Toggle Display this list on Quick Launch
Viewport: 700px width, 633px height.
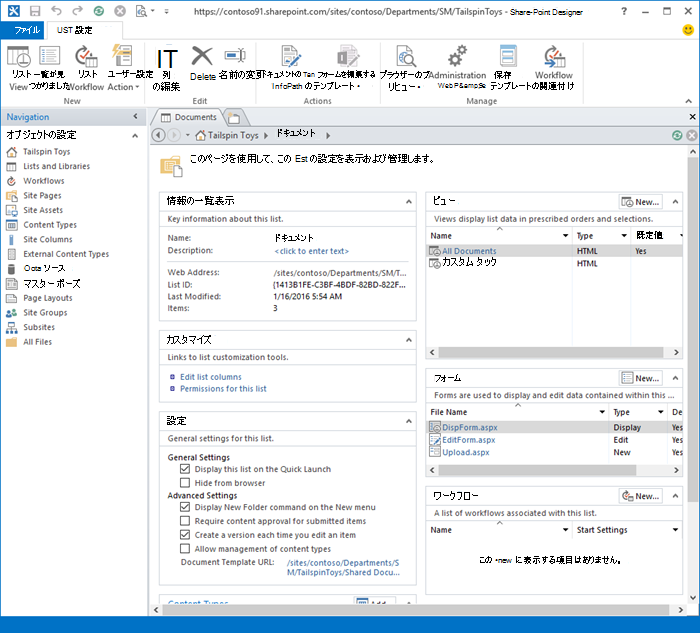tap(185, 469)
